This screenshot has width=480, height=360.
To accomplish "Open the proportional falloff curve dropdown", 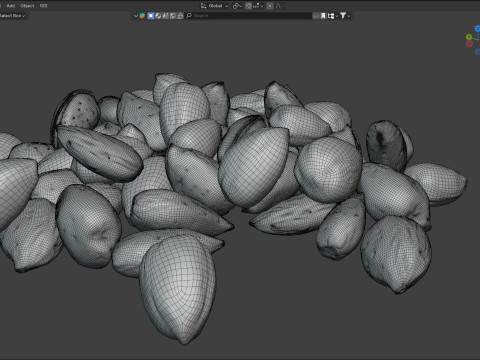I will tap(279, 6).
